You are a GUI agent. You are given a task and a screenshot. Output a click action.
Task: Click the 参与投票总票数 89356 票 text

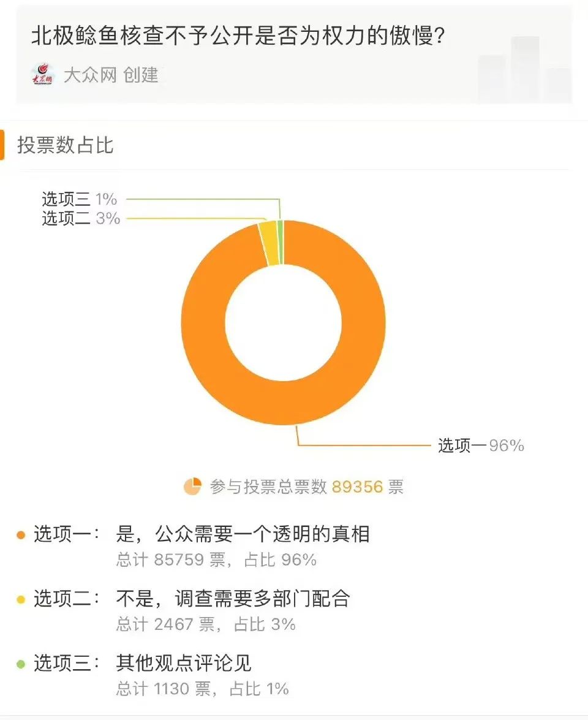click(x=306, y=486)
